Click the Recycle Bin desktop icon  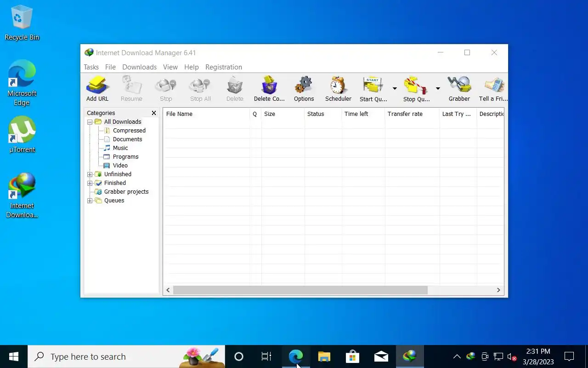(22, 23)
